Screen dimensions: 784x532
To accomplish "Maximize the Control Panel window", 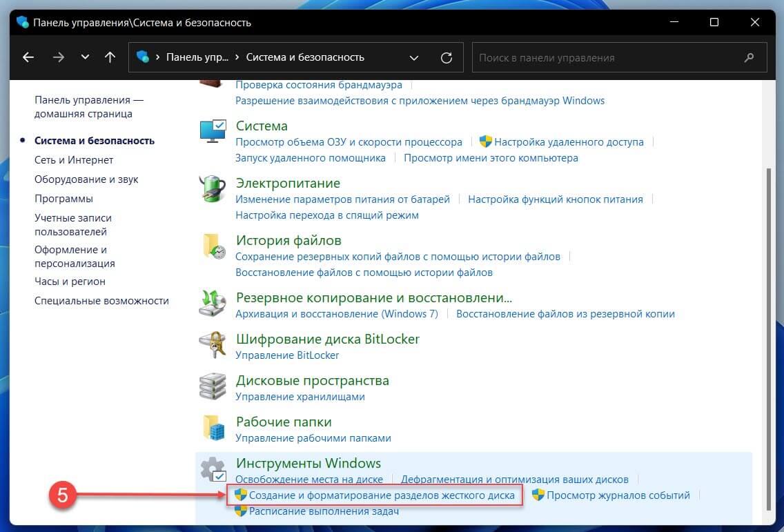I will click(x=714, y=22).
